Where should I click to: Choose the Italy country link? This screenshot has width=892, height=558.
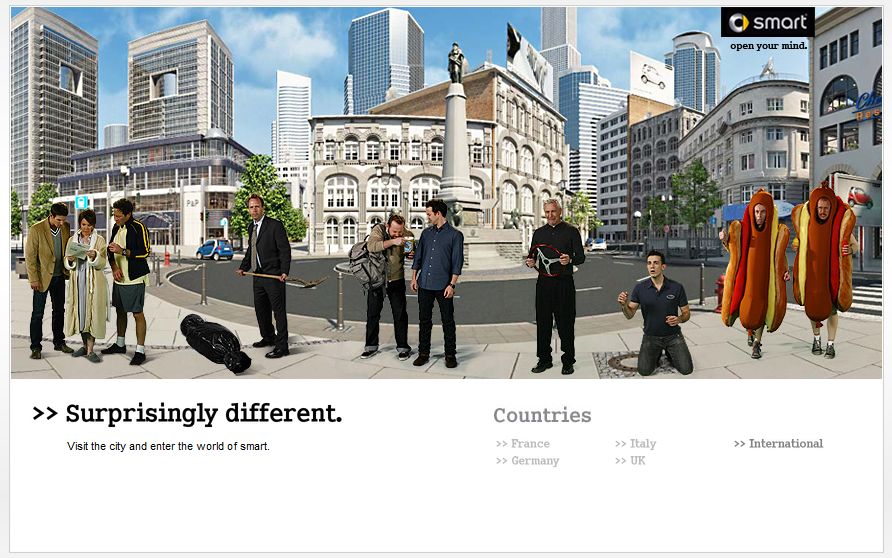pos(635,444)
